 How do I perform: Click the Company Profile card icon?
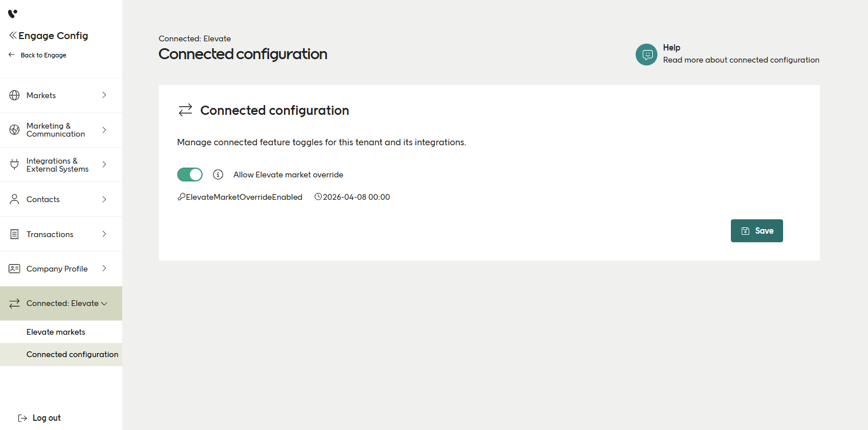(14, 269)
